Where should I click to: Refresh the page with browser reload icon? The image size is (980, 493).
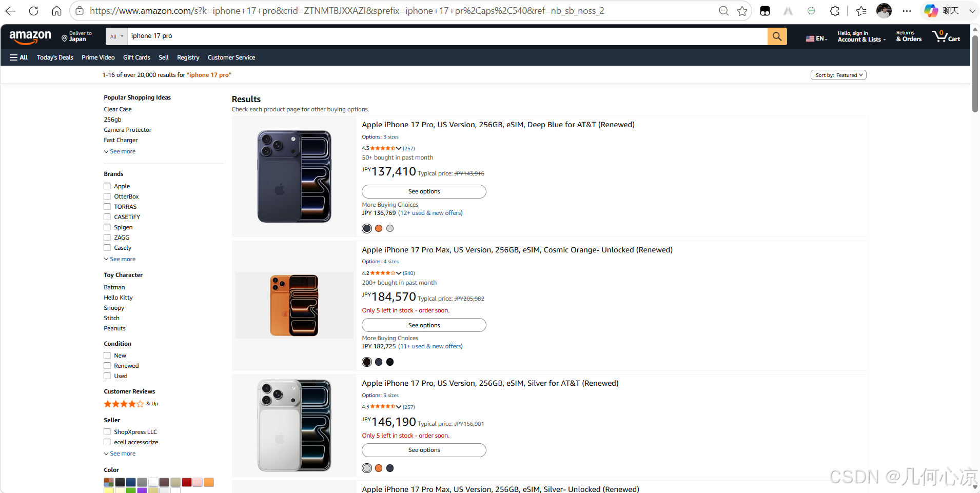[34, 11]
